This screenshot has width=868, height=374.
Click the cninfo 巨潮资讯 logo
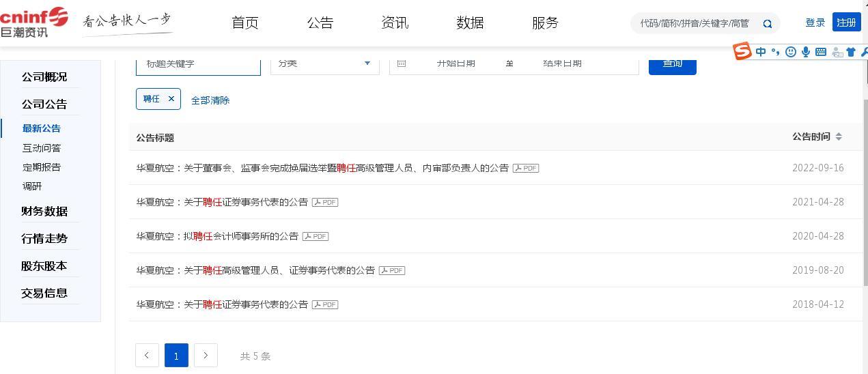tap(34, 23)
